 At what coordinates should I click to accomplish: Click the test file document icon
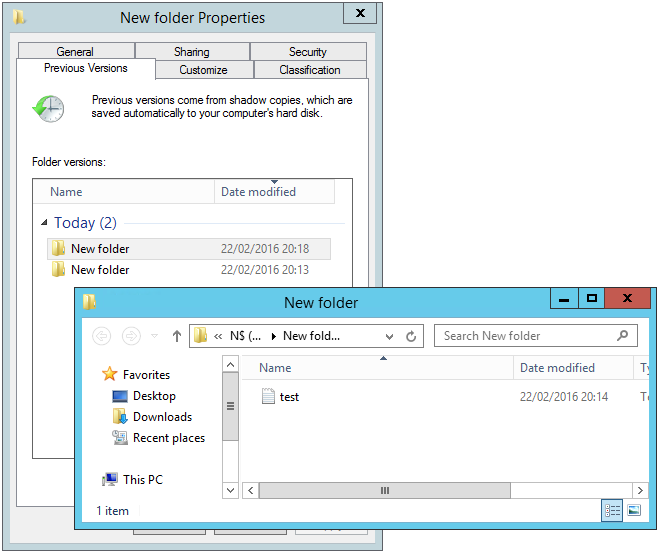tap(268, 396)
